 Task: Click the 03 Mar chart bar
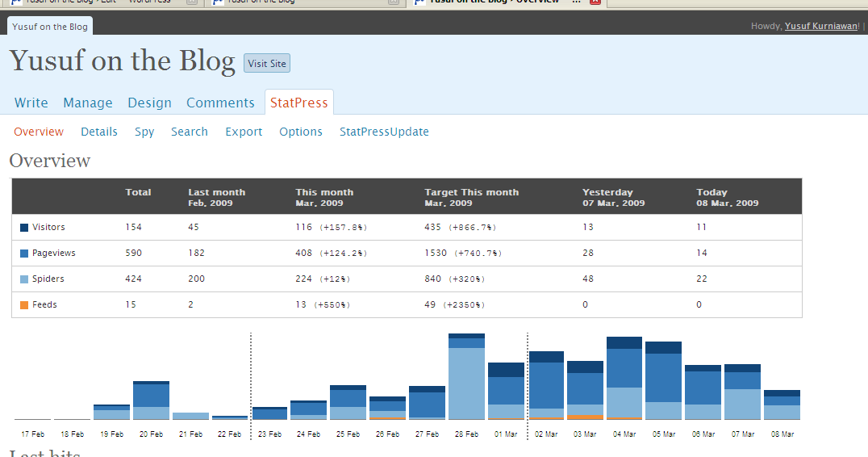tap(585, 391)
